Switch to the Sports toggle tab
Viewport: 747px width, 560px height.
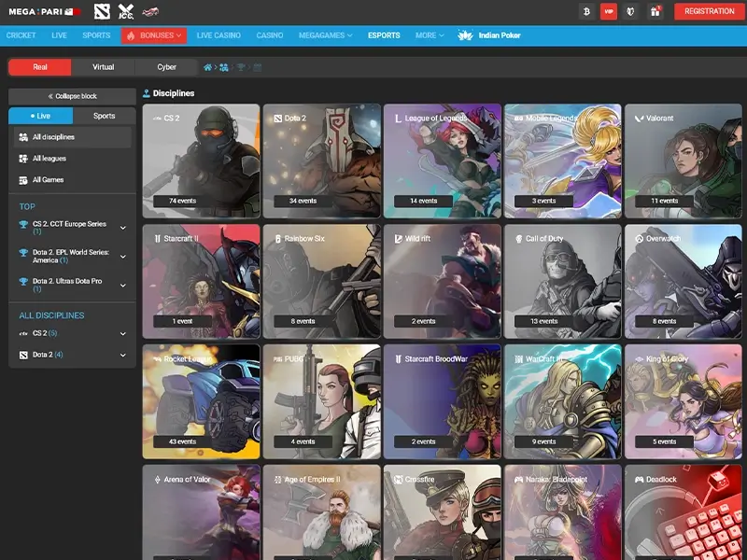pyautogui.click(x=105, y=116)
